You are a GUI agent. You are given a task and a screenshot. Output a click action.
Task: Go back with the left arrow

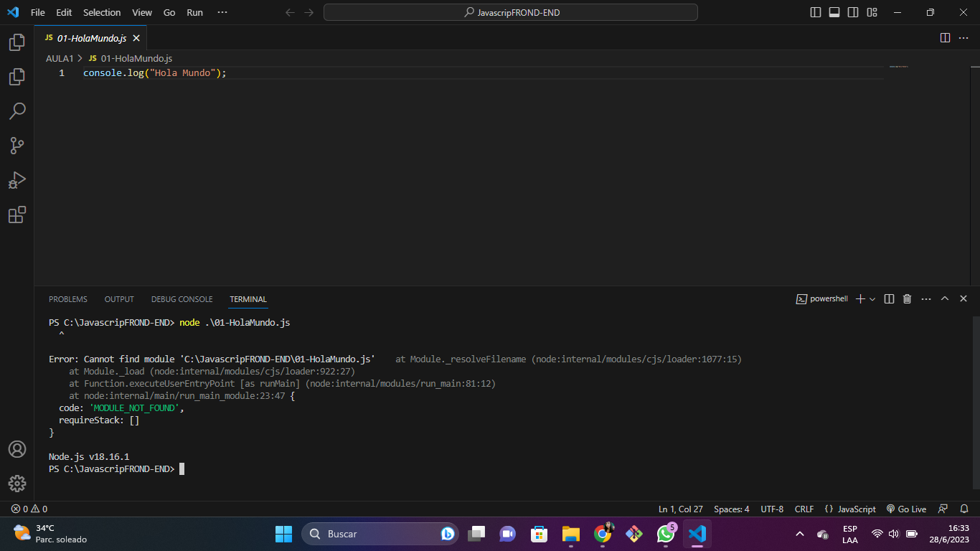290,12
